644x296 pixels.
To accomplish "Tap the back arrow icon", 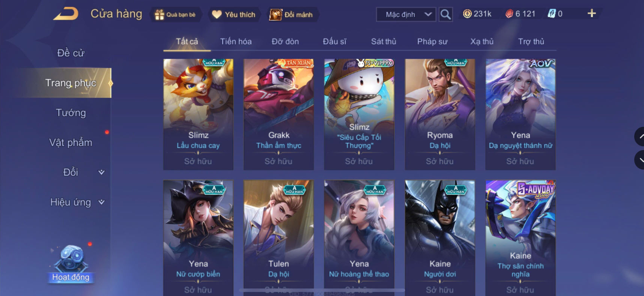I will click(66, 14).
